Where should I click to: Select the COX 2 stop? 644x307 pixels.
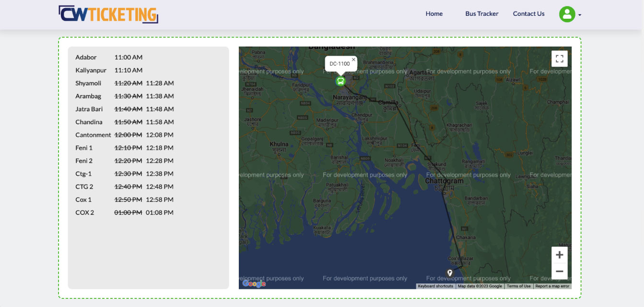click(x=85, y=213)
